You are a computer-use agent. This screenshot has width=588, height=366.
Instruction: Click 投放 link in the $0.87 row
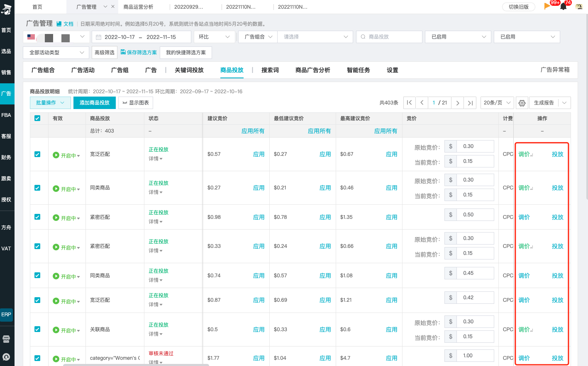click(558, 300)
